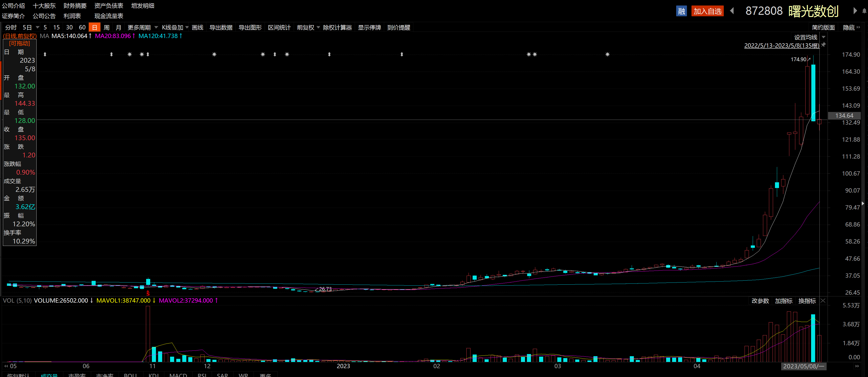The width and height of the screenshot is (868, 377).
Task: Click the date range 2022/5/13-2023/5/8 link
Action: [x=781, y=45]
